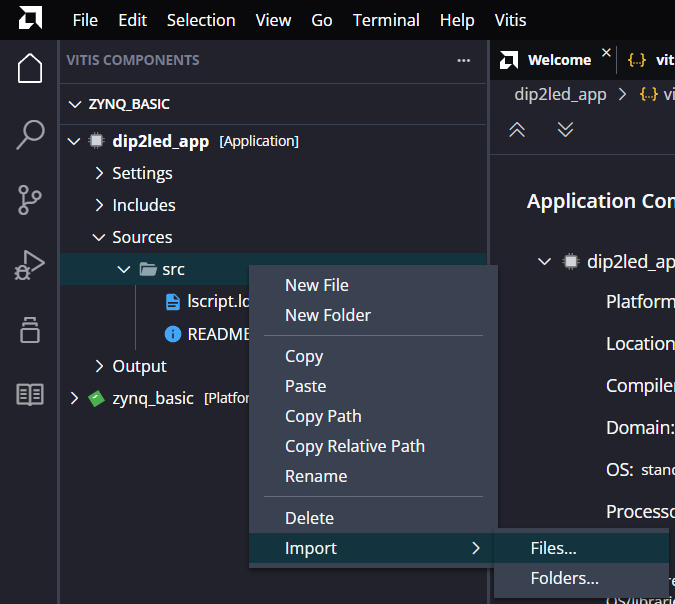Select dip2led_app in the breadcrumb
The width and height of the screenshot is (675, 604).
[560, 95]
